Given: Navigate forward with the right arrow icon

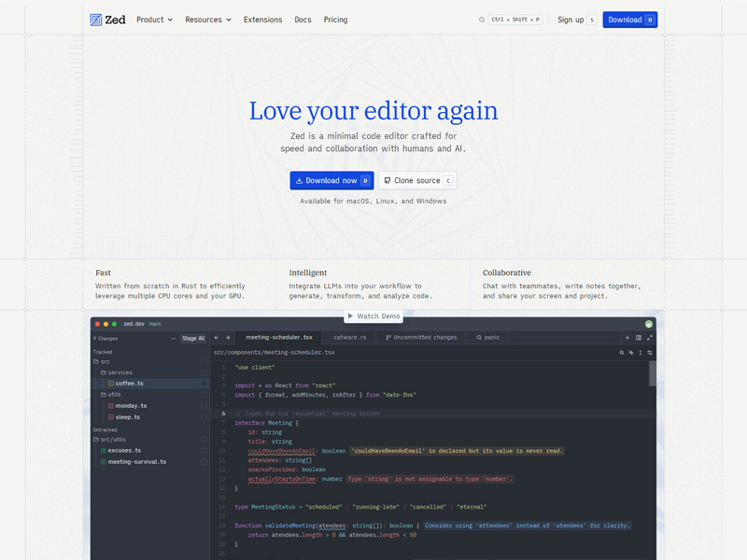Looking at the screenshot, I should tap(227, 338).
